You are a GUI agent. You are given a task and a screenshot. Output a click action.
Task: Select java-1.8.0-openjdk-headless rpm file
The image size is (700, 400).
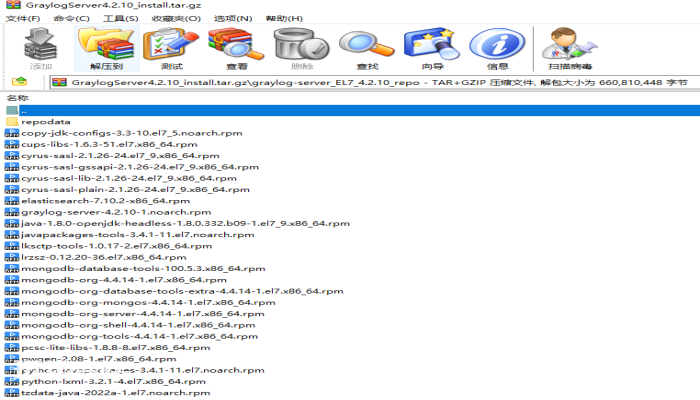click(185, 223)
